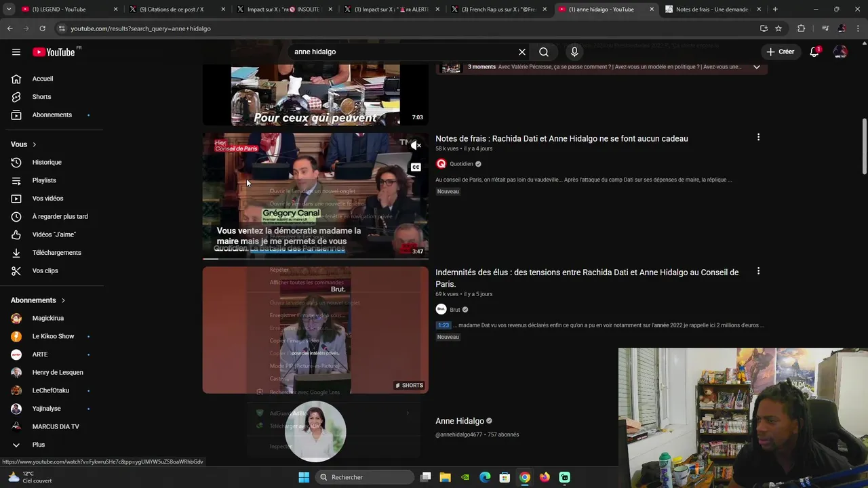This screenshot has width=868, height=488.
Task: Open more options for Notes de frais video
Action: 758,138
